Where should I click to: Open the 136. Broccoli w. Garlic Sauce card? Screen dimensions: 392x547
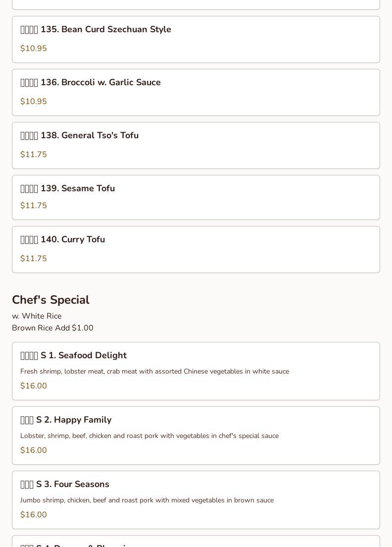tap(196, 93)
